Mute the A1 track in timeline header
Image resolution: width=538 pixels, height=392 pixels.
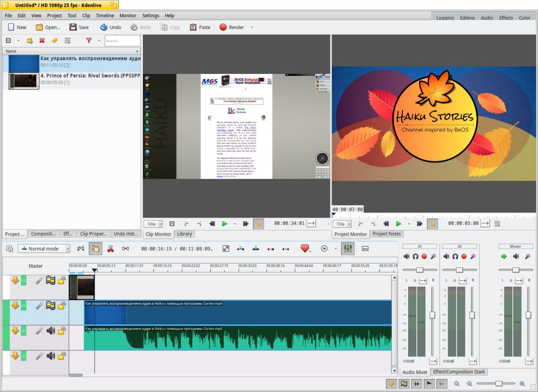(x=51, y=331)
